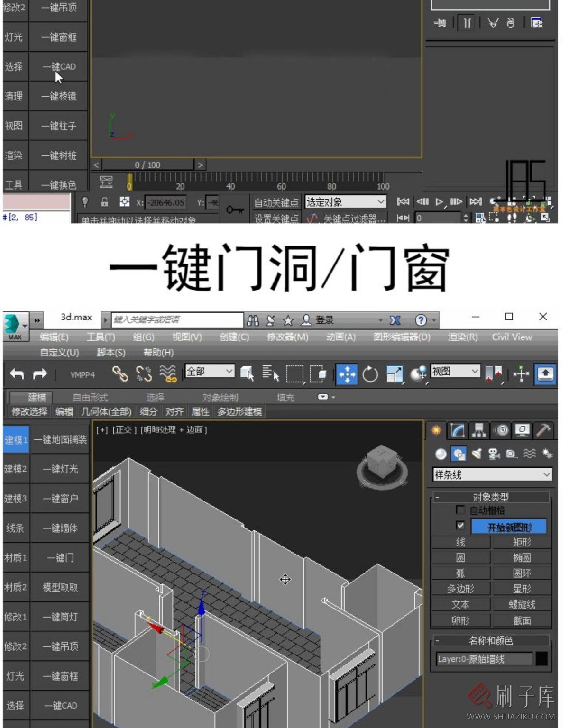The width and height of the screenshot is (569, 728).
Task: Click the Select and Manipulate icon
Action: 521,374
